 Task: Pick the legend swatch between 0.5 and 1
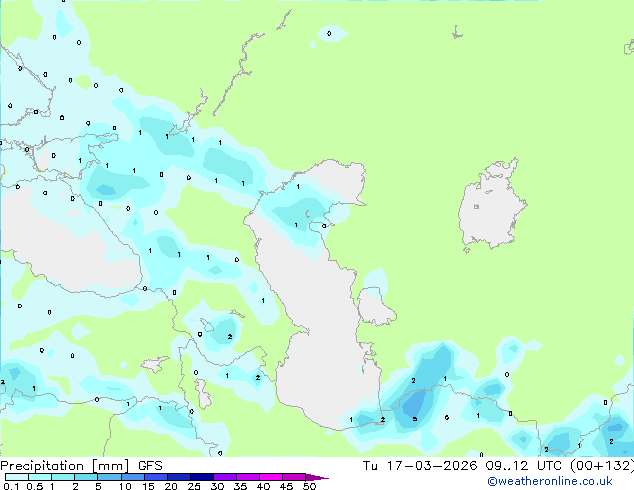40,477
